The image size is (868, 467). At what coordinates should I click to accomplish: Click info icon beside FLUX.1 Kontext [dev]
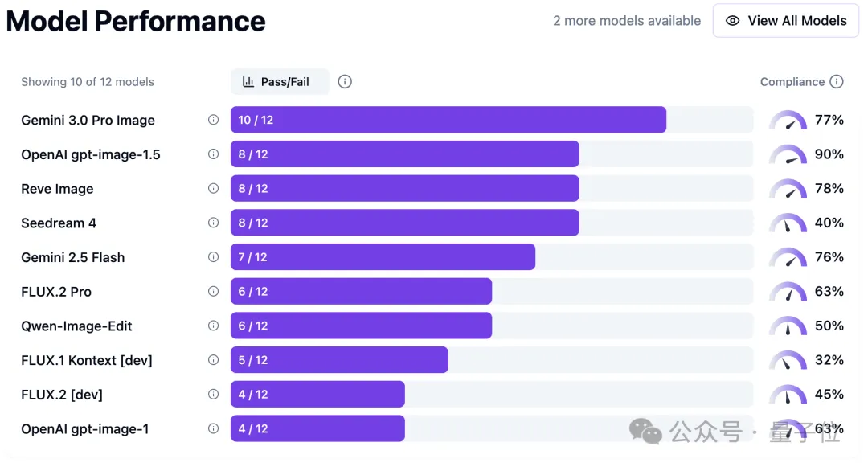coord(213,360)
